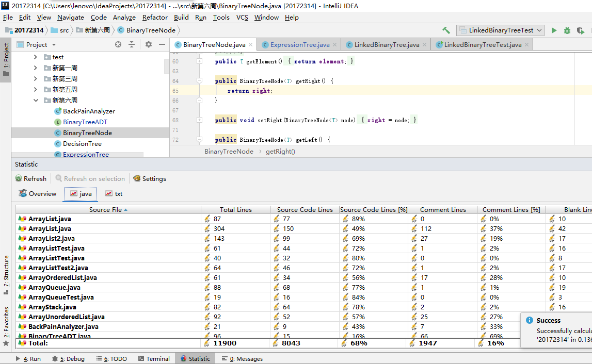The image size is (592, 364).
Task: Close the ExpressionTree.java editor tab
Action: coord(334,44)
